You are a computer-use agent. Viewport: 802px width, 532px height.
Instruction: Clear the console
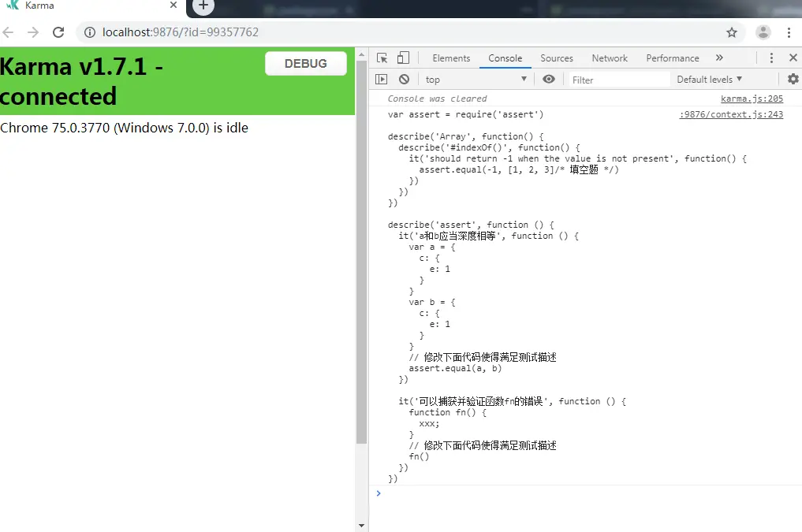[404, 80]
